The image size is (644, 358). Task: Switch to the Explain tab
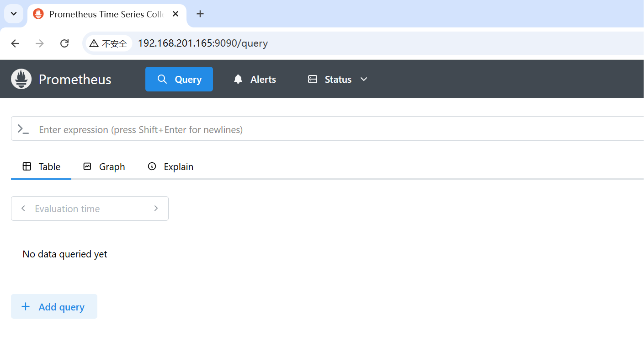[170, 167]
